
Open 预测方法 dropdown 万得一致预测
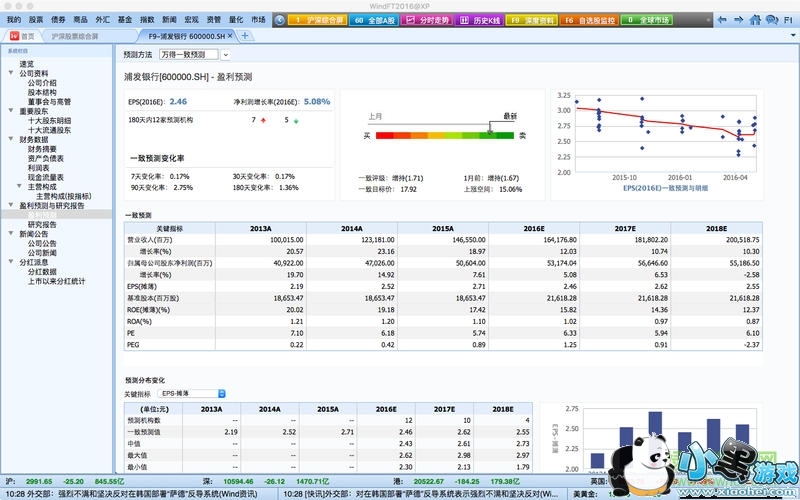pos(194,54)
